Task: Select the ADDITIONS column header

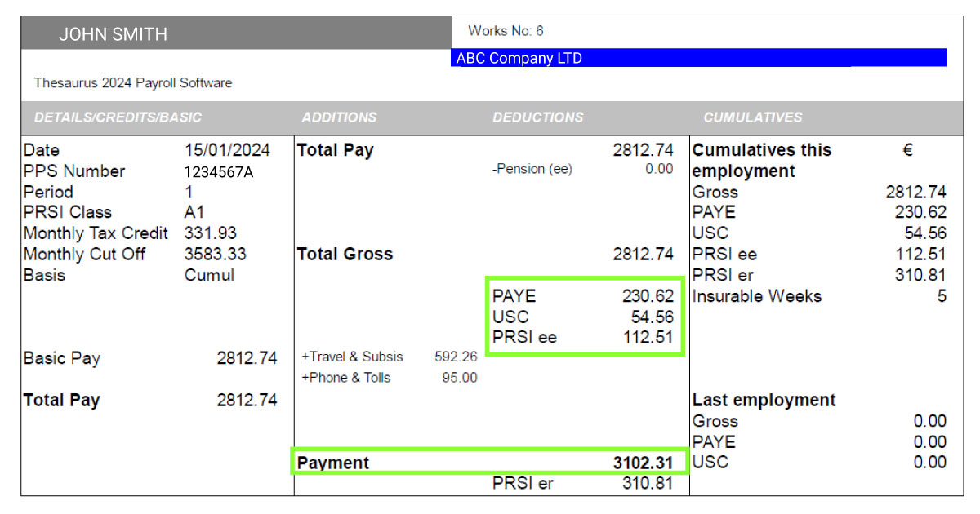Action: tap(340, 117)
